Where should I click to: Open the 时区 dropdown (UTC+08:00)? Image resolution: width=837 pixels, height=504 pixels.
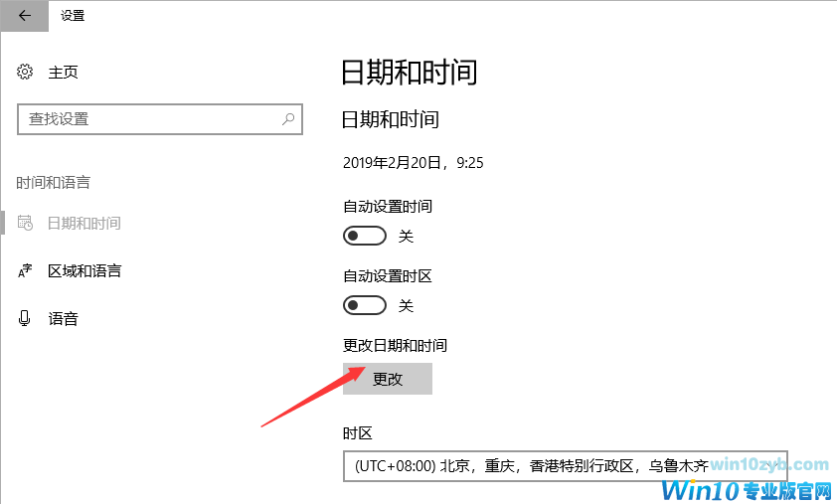coord(566,466)
